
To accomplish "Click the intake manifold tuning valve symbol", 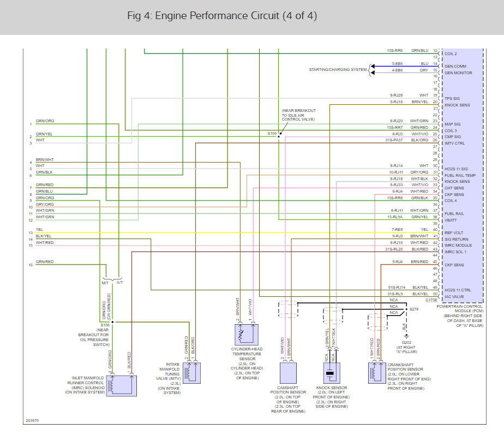I will tap(192, 373).
